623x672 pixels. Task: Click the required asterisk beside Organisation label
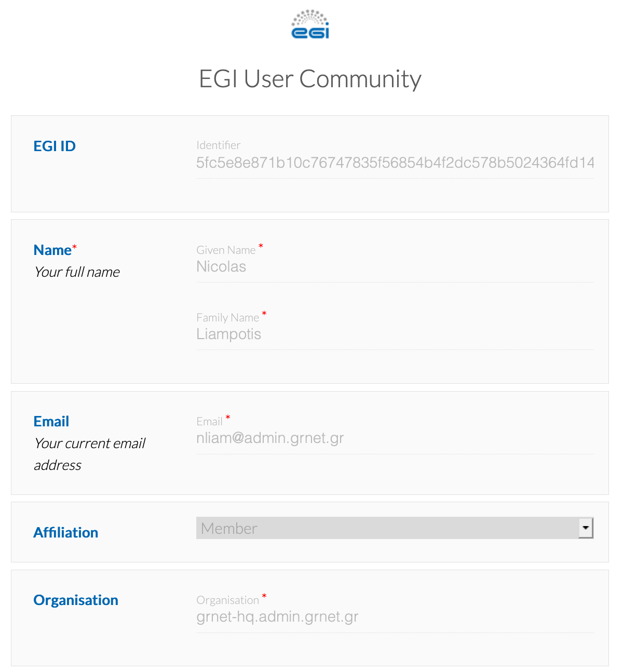coord(264,596)
